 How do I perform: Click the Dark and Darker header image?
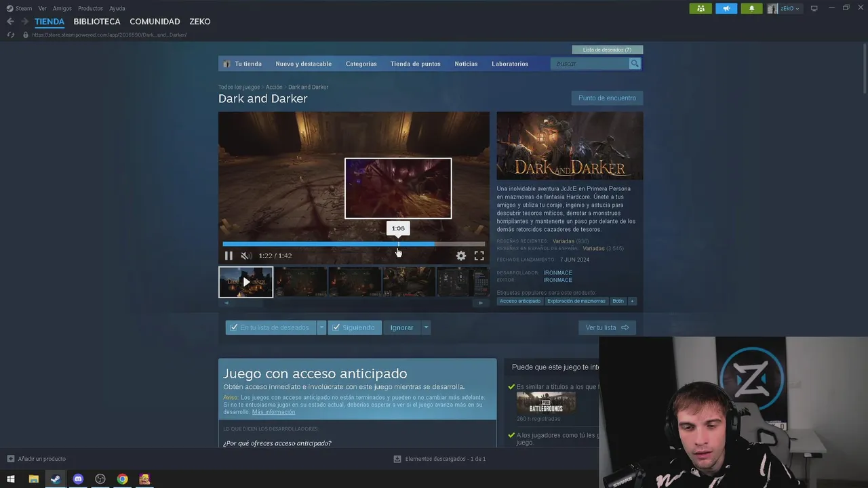[570, 146]
